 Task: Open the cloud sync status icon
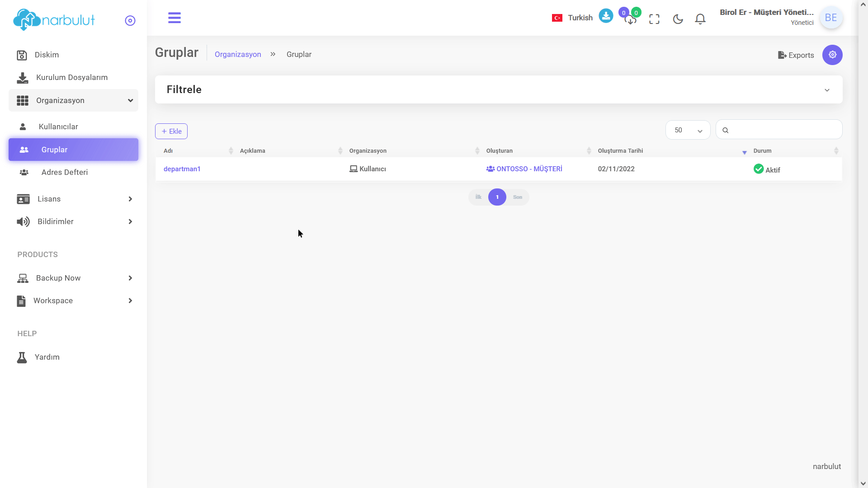click(x=630, y=19)
